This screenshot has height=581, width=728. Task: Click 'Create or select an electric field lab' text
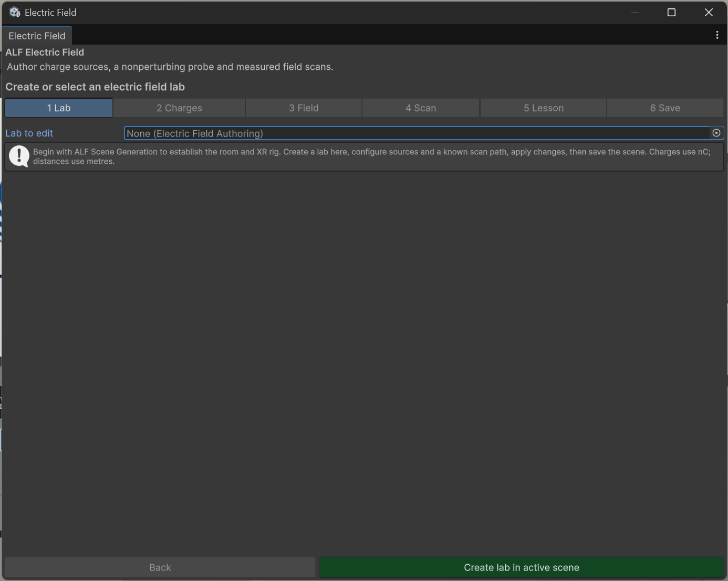pos(95,87)
